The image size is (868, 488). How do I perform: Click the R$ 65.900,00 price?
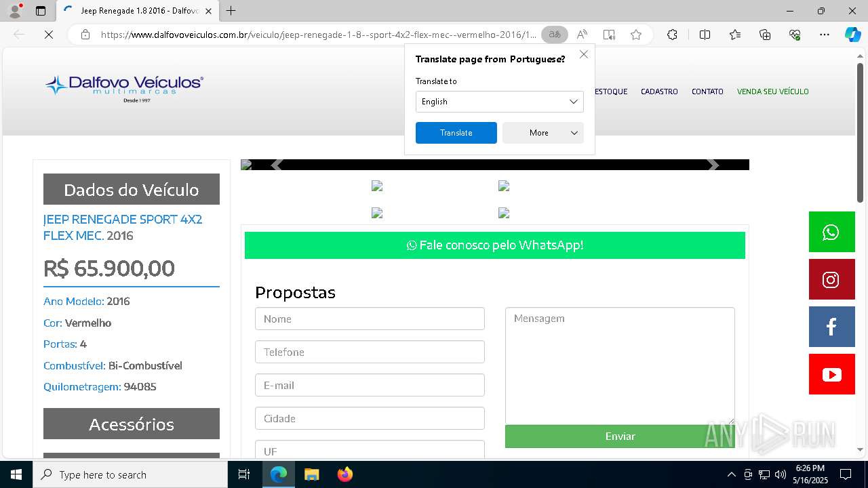click(109, 268)
